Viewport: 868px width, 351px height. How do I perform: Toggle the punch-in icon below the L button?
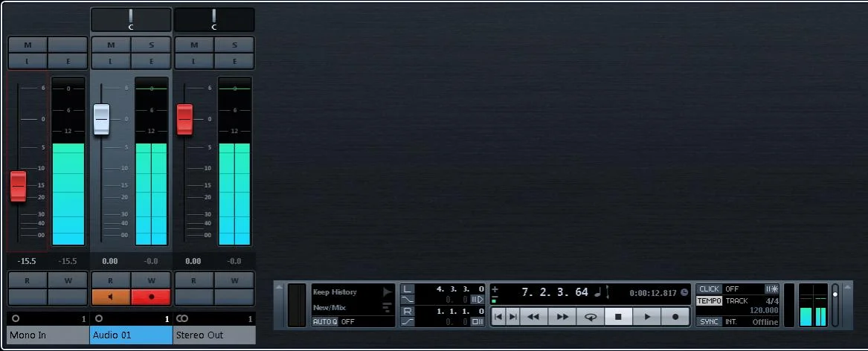[408, 300]
